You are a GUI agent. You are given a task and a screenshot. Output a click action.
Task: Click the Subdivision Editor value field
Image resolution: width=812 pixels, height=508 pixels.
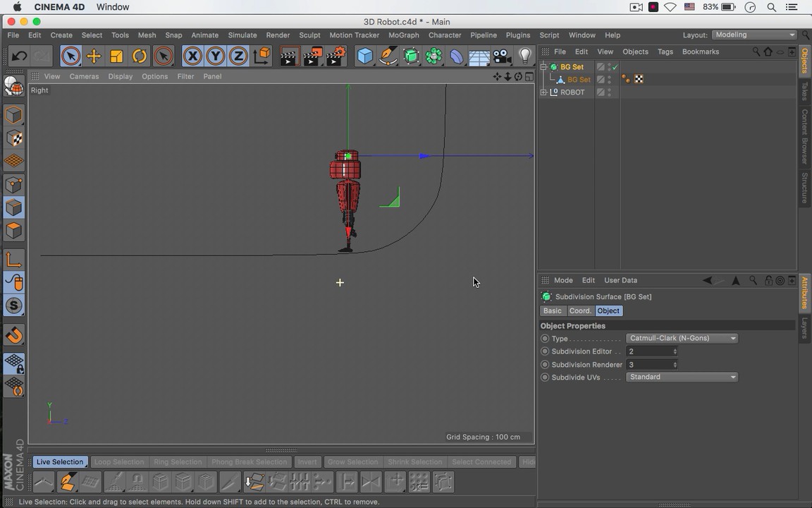648,351
